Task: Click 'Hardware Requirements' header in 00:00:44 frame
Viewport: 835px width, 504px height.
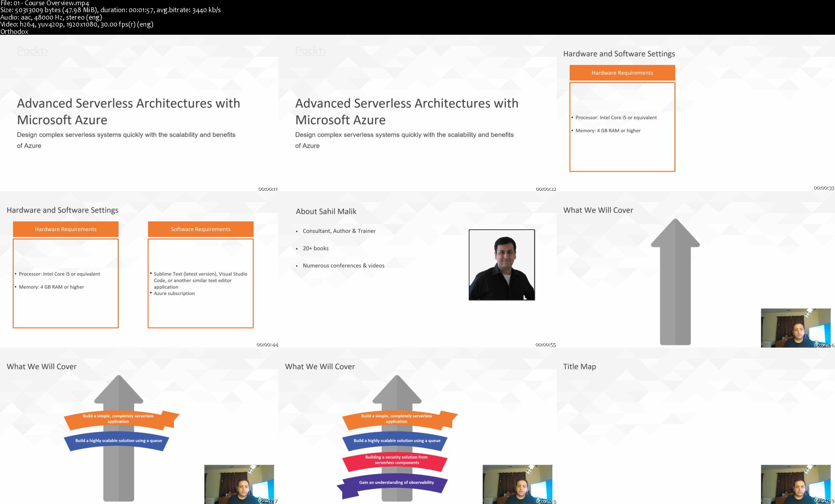Action: [x=66, y=229]
